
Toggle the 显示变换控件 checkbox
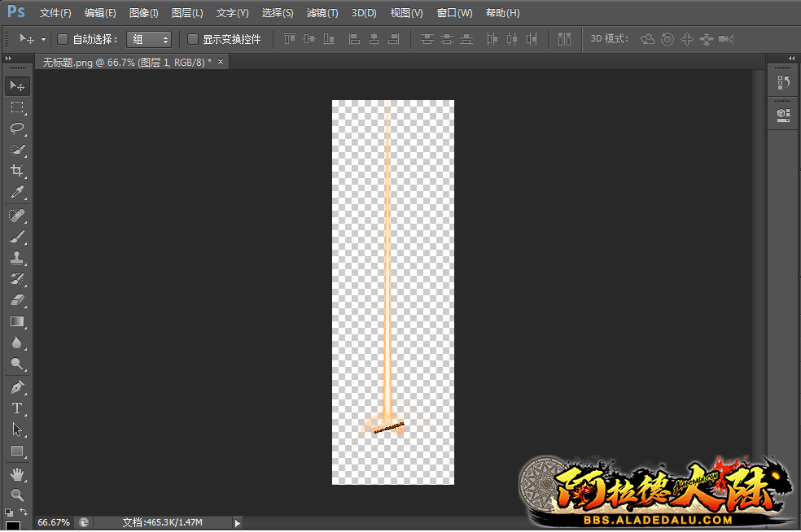click(x=193, y=39)
